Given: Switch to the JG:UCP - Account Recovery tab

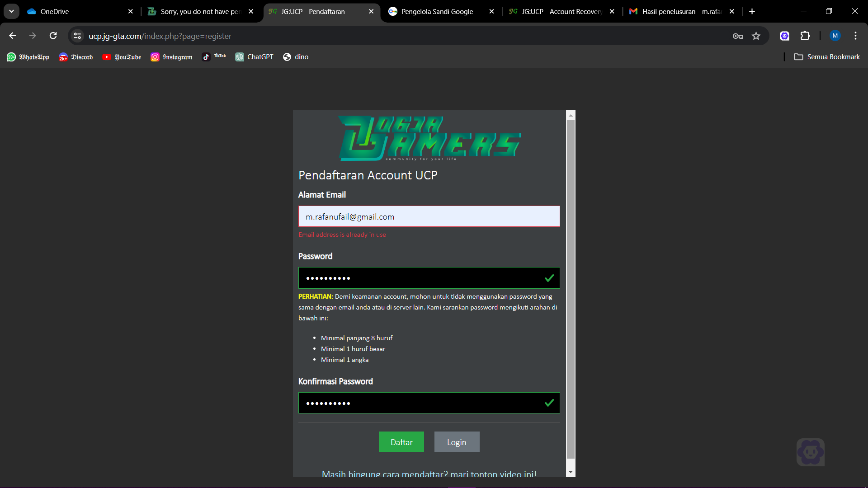Looking at the screenshot, I should tap(561, 12).
